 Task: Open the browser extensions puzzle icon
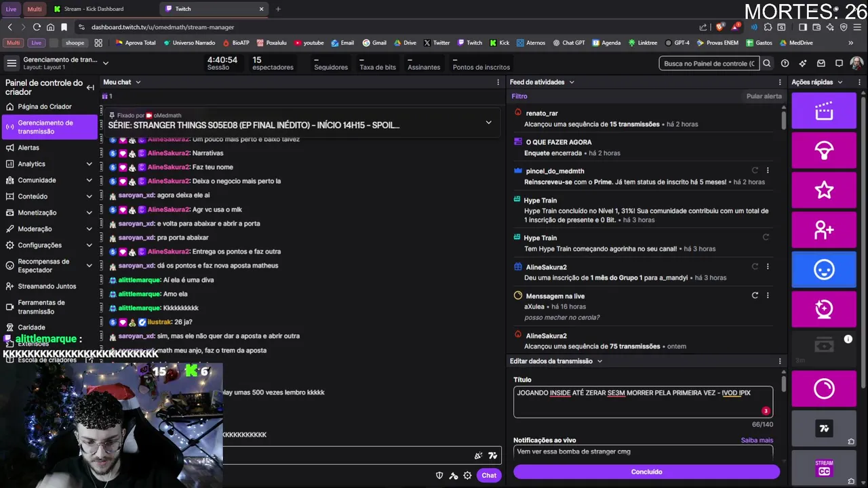(768, 27)
